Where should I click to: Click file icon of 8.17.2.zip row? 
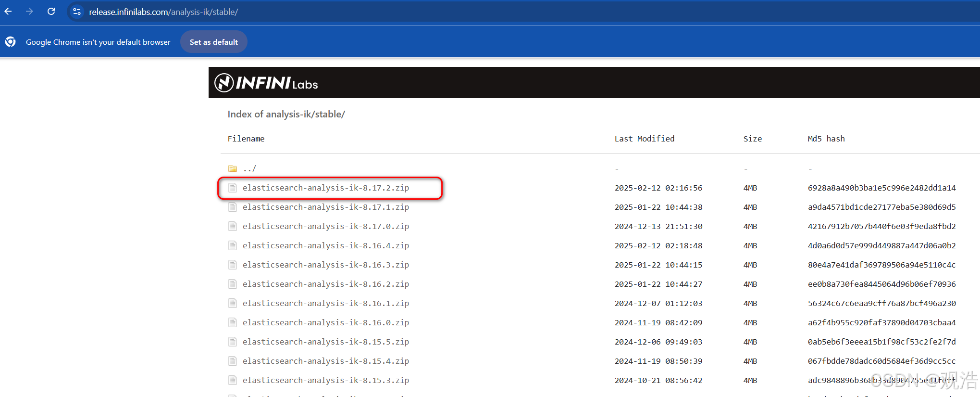(x=233, y=188)
